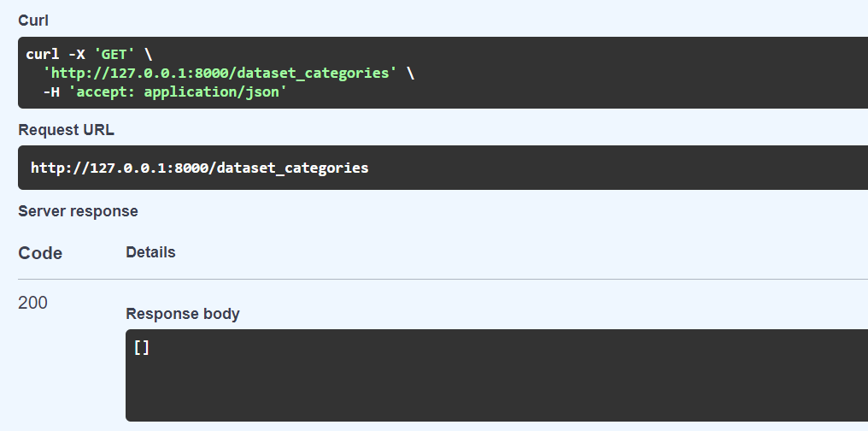Click the empty array [] in response body

(142, 348)
